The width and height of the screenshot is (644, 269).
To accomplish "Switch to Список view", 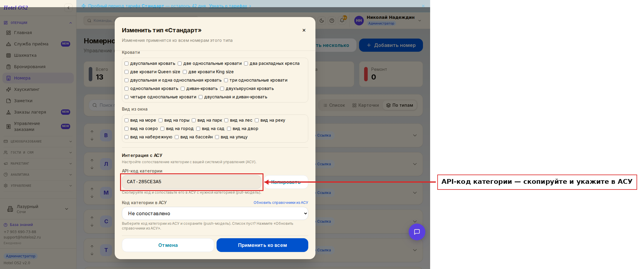I will click(x=334, y=105).
